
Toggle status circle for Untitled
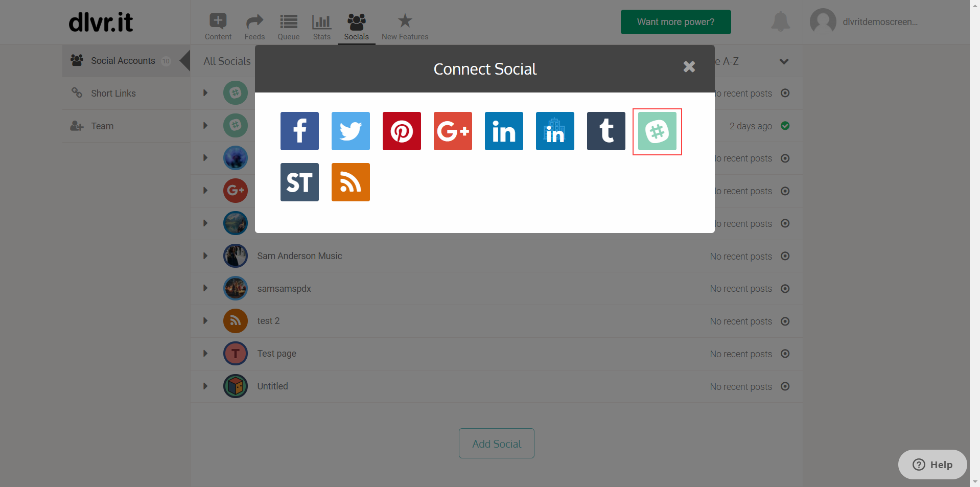[x=785, y=386]
